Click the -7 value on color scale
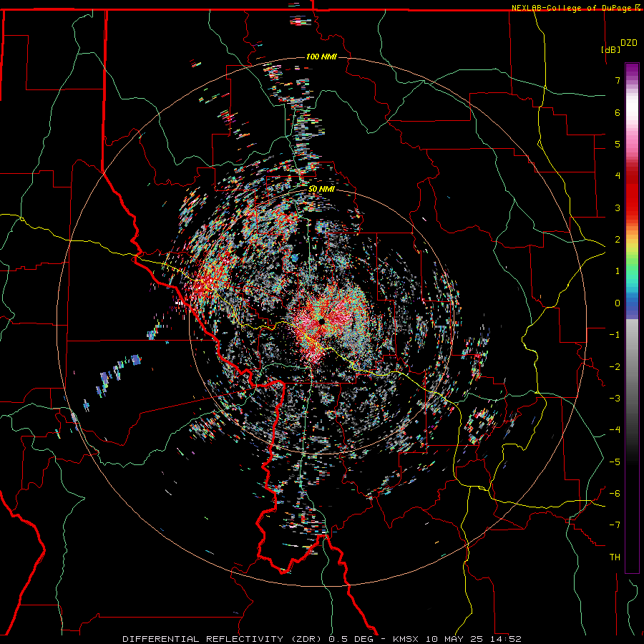Viewport: 644px width, 644px height. click(615, 525)
